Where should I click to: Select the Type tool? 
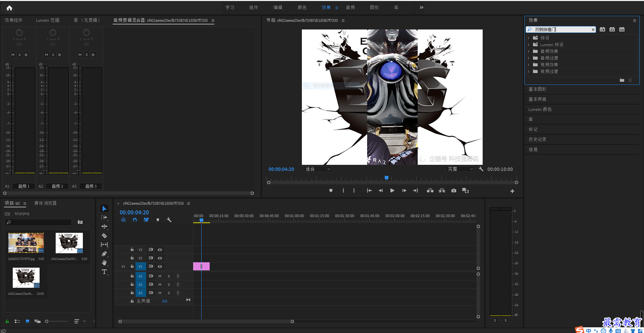point(104,272)
